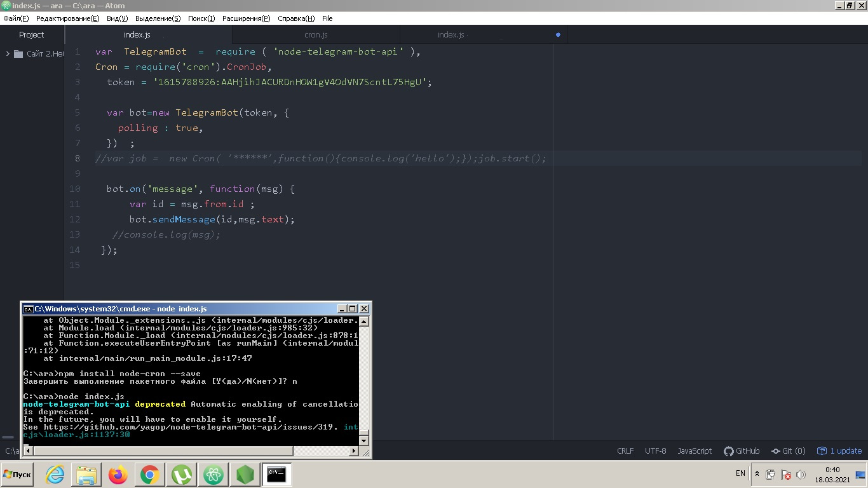Open the Пуск start menu
The width and height of the screenshot is (868, 488).
click(x=17, y=475)
